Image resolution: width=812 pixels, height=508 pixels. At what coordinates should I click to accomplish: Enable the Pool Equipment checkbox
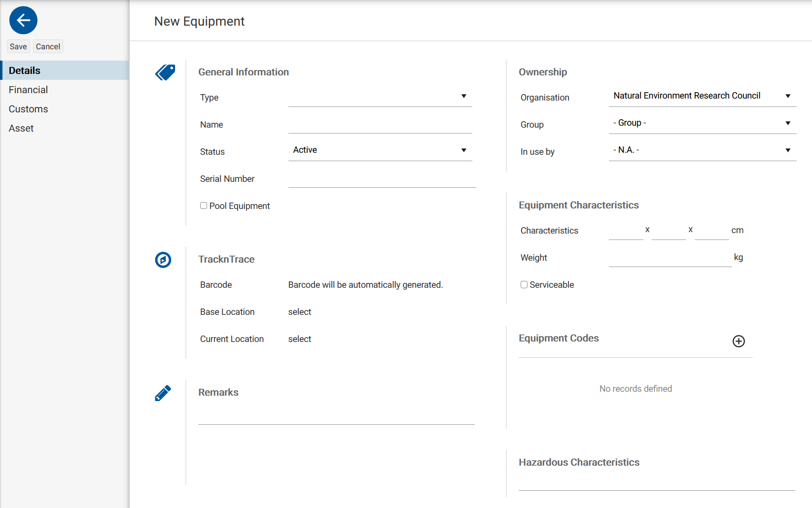pyautogui.click(x=203, y=205)
